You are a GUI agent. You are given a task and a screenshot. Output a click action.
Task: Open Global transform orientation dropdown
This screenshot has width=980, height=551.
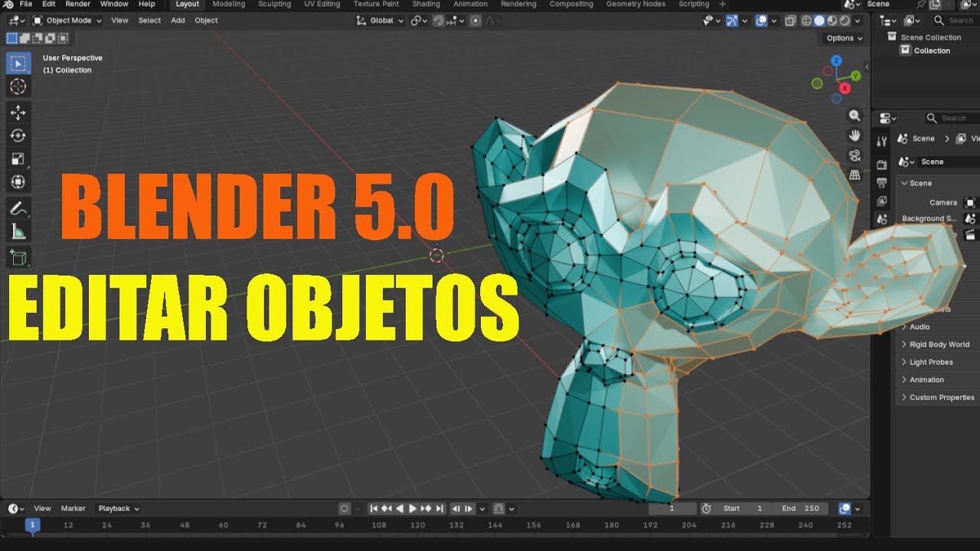[381, 21]
